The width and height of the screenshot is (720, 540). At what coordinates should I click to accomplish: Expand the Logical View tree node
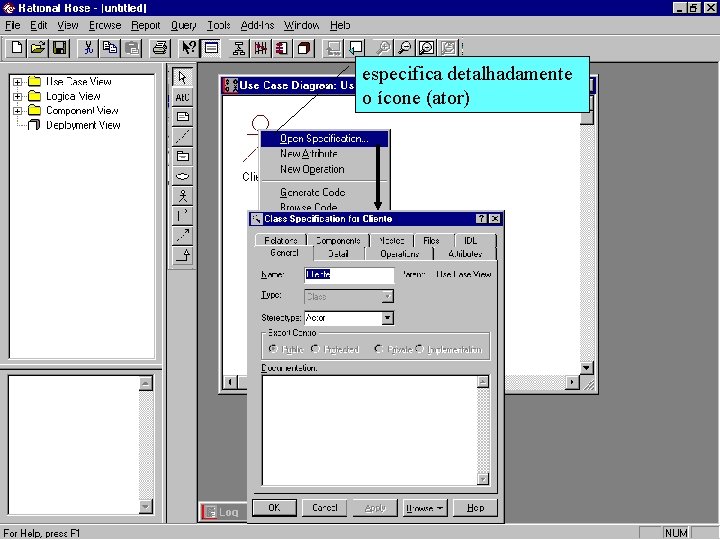(17, 96)
